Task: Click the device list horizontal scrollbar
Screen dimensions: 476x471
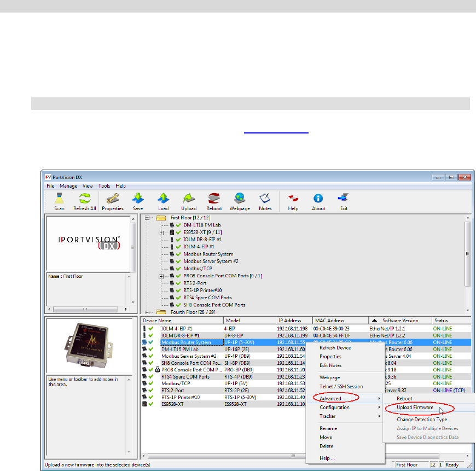Action: coord(306,456)
